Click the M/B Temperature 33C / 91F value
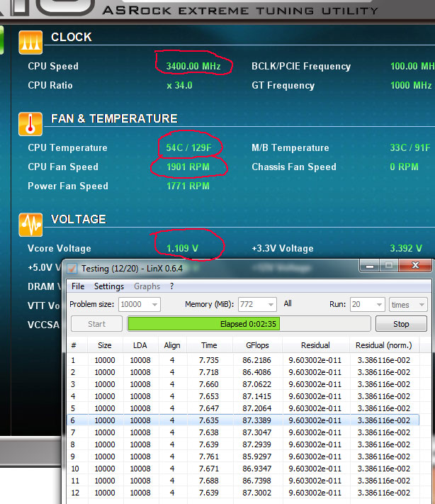The width and height of the screenshot is (435, 504). pyautogui.click(x=410, y=147)
